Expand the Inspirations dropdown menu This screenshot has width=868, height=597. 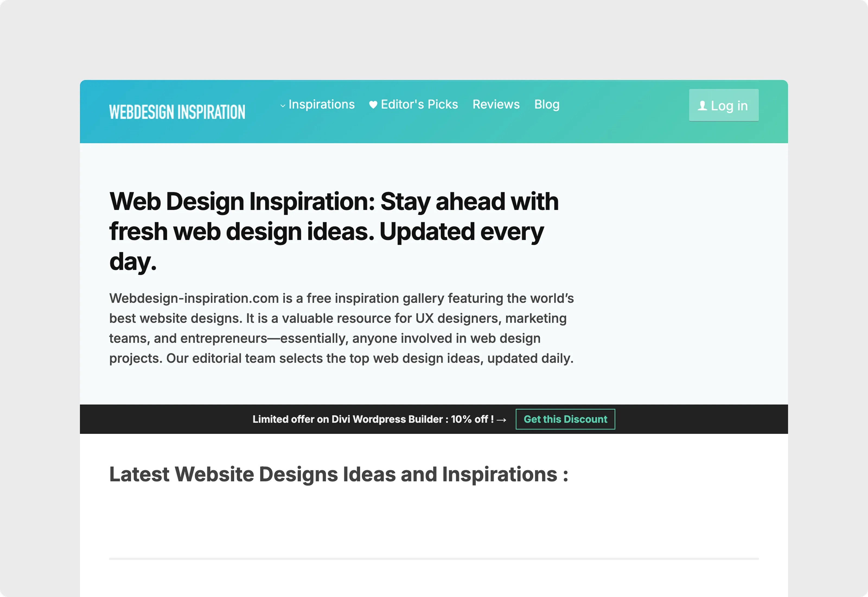321,105
